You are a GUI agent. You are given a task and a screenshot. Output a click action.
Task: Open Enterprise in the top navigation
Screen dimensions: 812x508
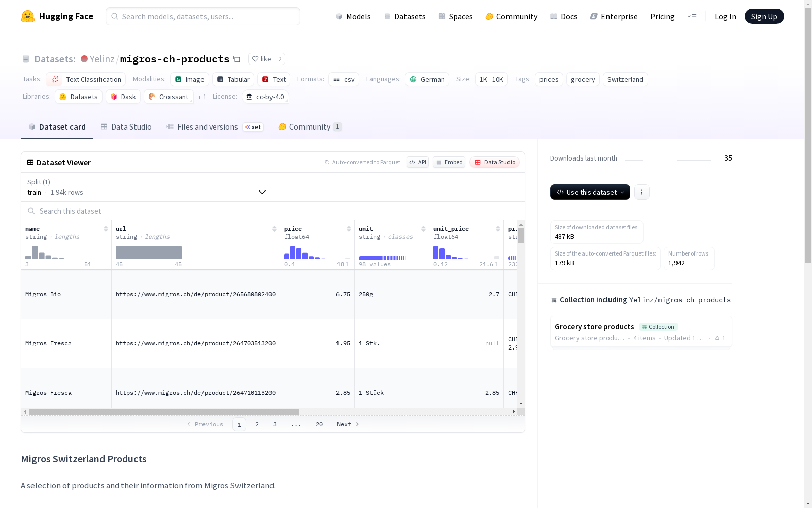coord(614,16)
